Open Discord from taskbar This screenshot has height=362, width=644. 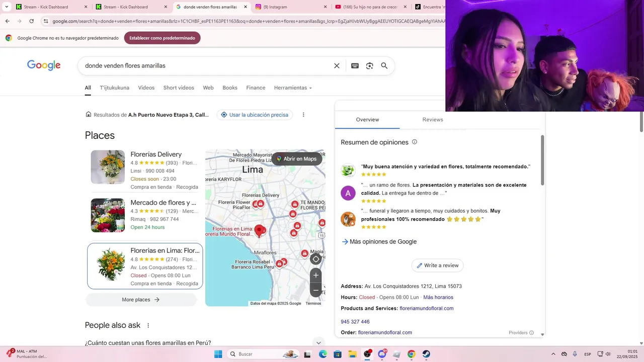[x=382, y=354]
